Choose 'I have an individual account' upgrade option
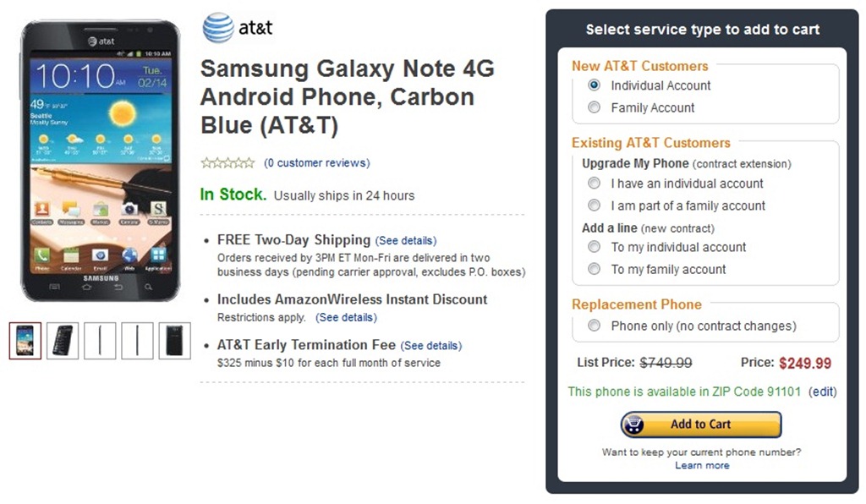The image size is (866, 504). point(595,184)
